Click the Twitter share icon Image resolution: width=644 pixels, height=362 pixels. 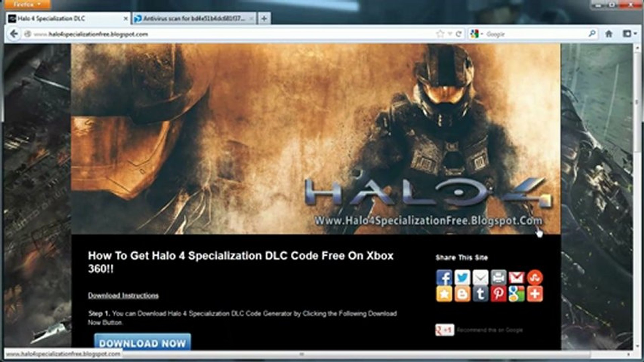coord(462,278)
